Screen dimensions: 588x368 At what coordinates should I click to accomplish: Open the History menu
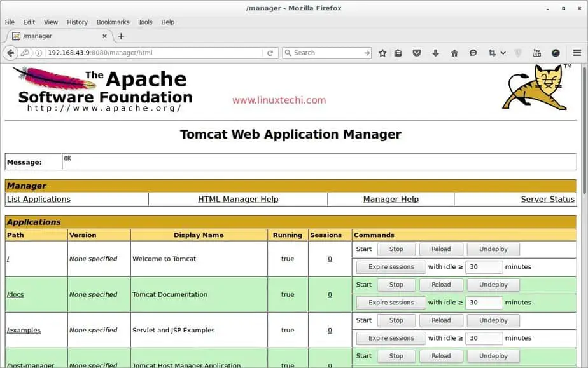77,22
